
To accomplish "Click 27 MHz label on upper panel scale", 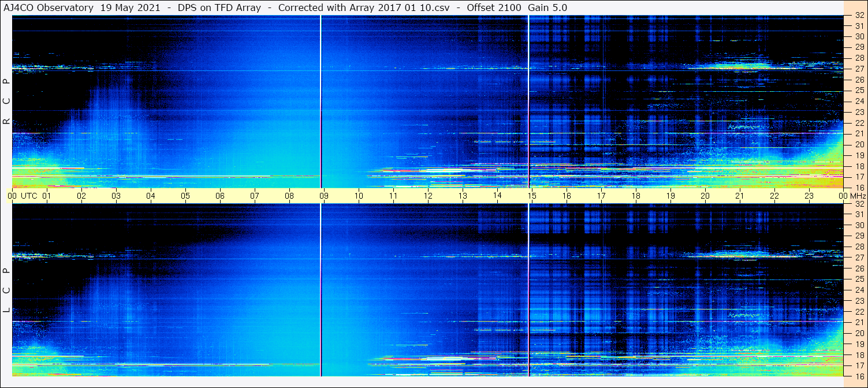I will coord(859,69).
